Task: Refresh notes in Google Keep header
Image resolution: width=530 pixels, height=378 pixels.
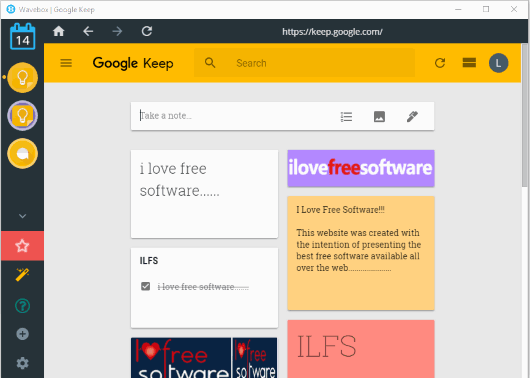Action: pyautogui.click(x=440, y=63)
